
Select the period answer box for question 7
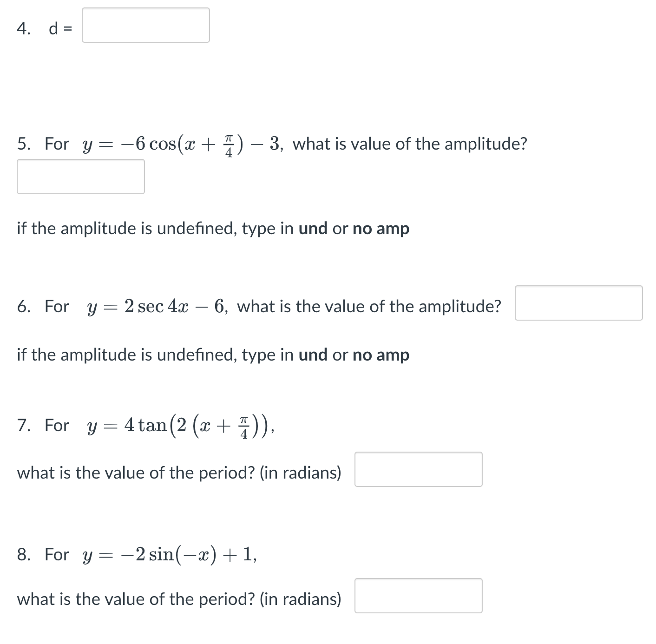click(x=418, y=470)
